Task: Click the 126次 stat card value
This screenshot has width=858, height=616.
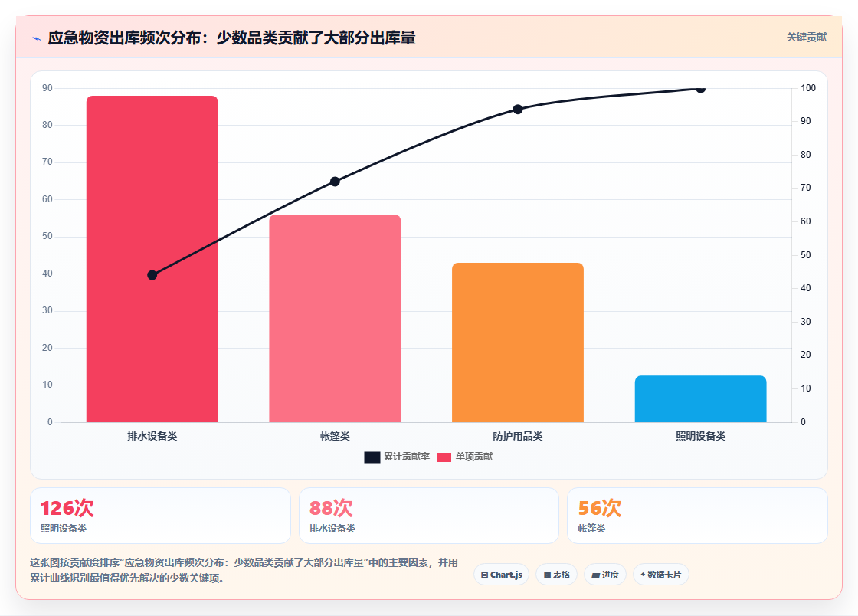Action: point(67,508)
